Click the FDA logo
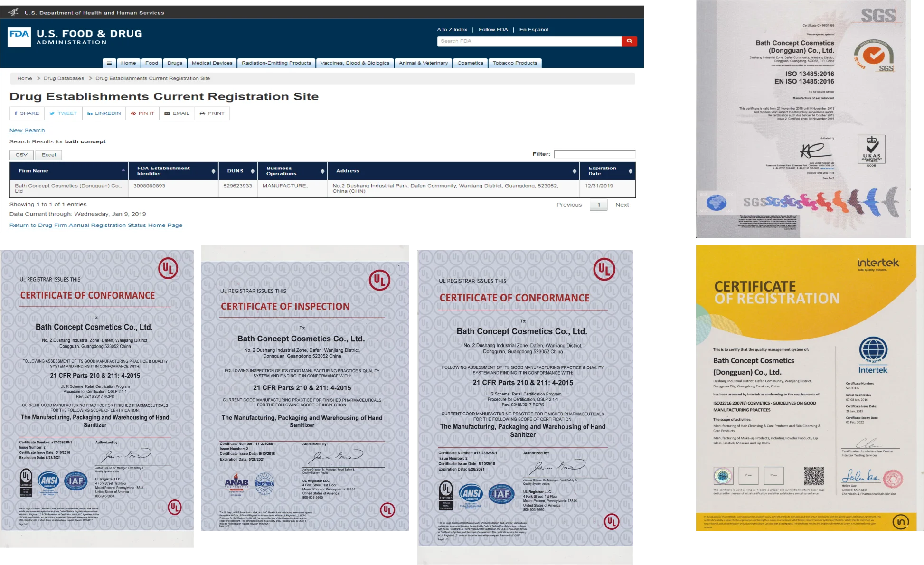 [19, 37]
